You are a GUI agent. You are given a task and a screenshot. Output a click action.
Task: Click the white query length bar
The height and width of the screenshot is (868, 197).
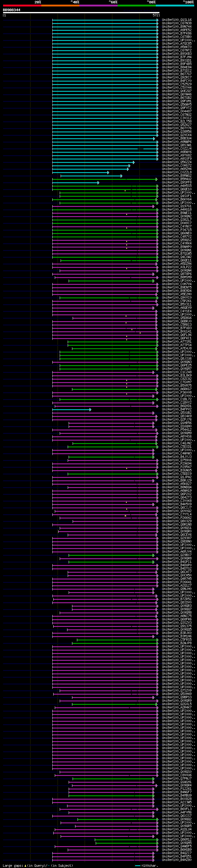81,13
